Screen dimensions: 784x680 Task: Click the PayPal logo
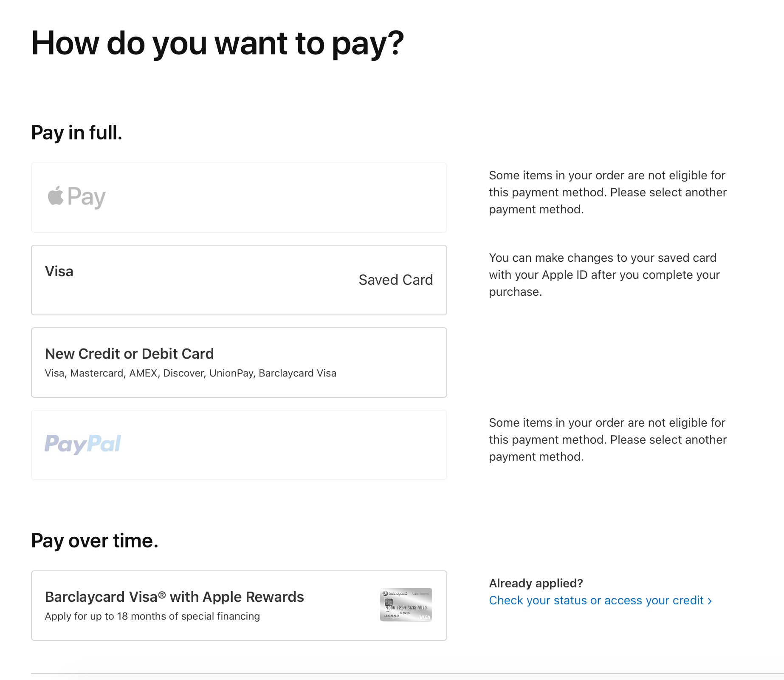pyautogui.click(x=83, y=444)
